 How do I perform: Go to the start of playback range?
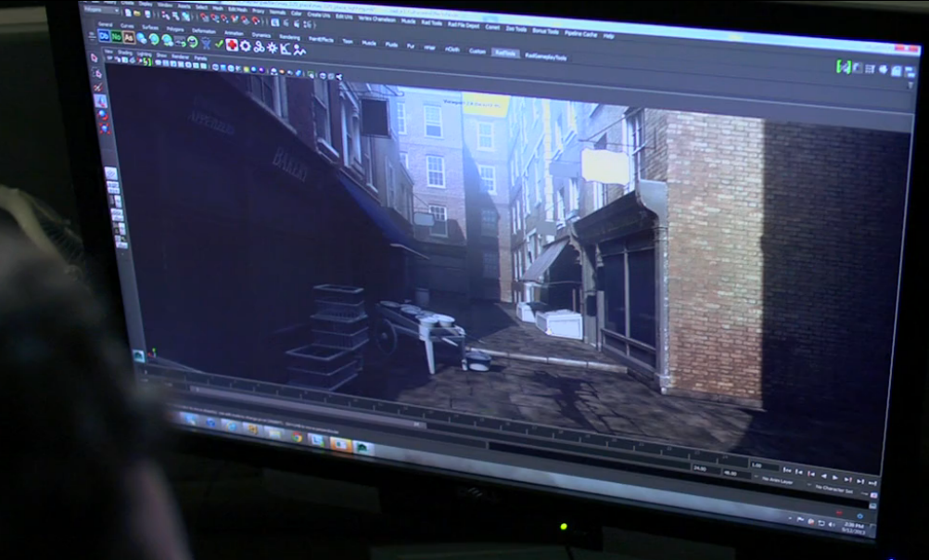click(x=787, y=470)
